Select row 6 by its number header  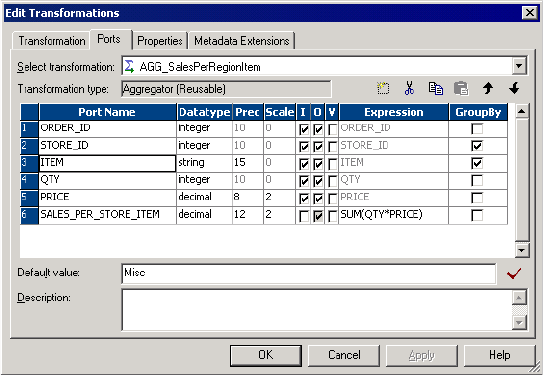[29, 215]
